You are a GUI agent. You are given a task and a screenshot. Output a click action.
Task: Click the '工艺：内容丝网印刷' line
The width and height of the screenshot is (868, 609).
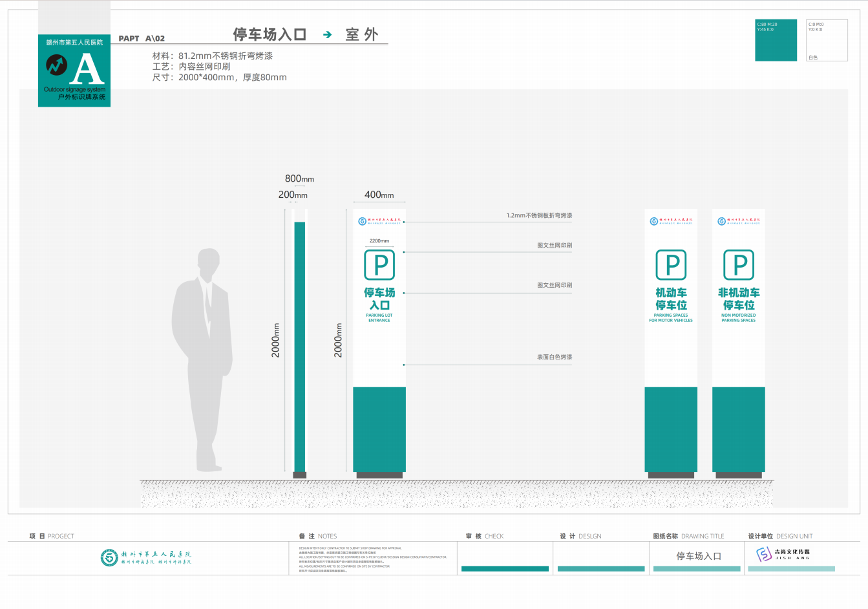click(191, 67)
